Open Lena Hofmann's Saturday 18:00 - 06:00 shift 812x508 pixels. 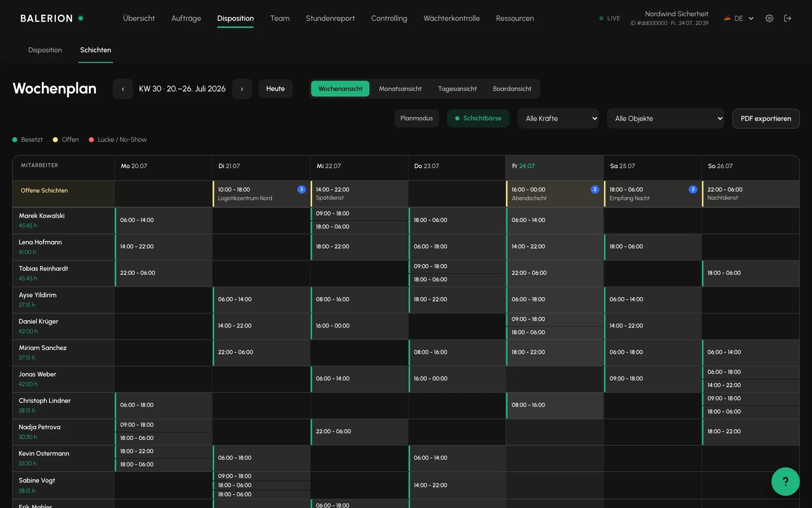tap(653, 247)
